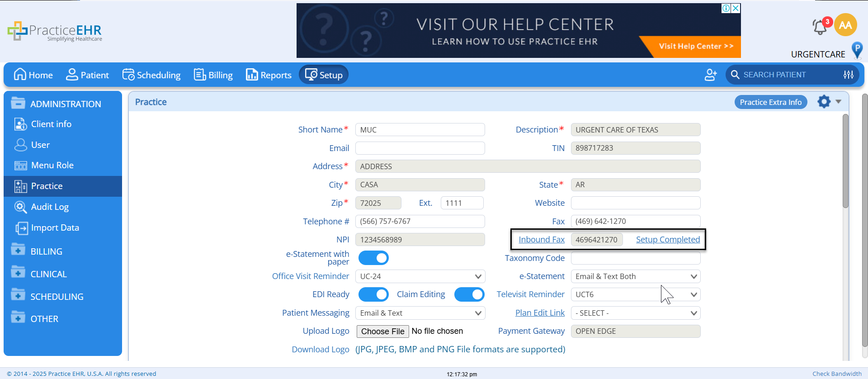Click the Practice panel vertical scrollbar
The width and height of the screenshot is (868, 379).
pos(845,161)
